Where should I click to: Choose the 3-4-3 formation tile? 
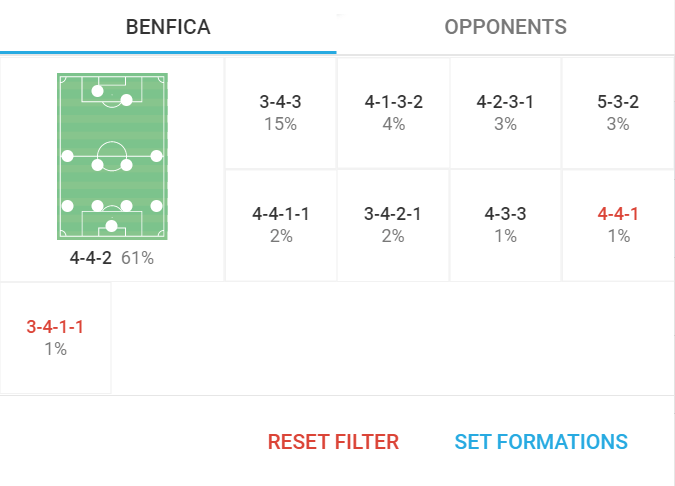(281, 112)
